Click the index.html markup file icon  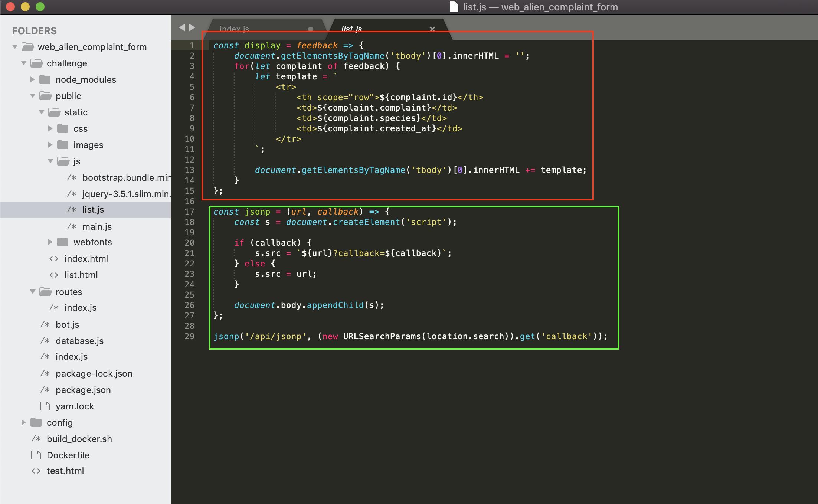click(x=54, y=259)
